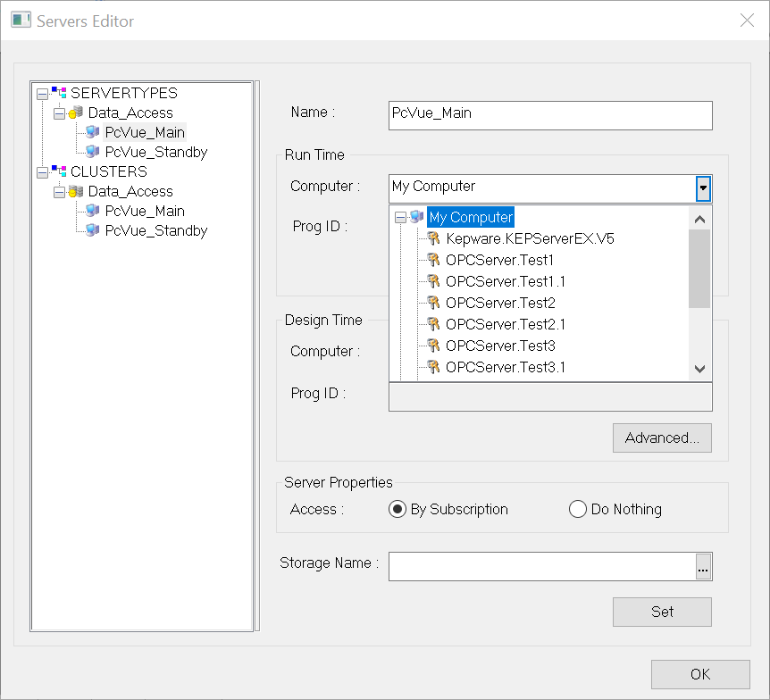
Task: Click the PcVue_Standby server icon under SERVERTYPES
Action: click(x=93, y=152)
